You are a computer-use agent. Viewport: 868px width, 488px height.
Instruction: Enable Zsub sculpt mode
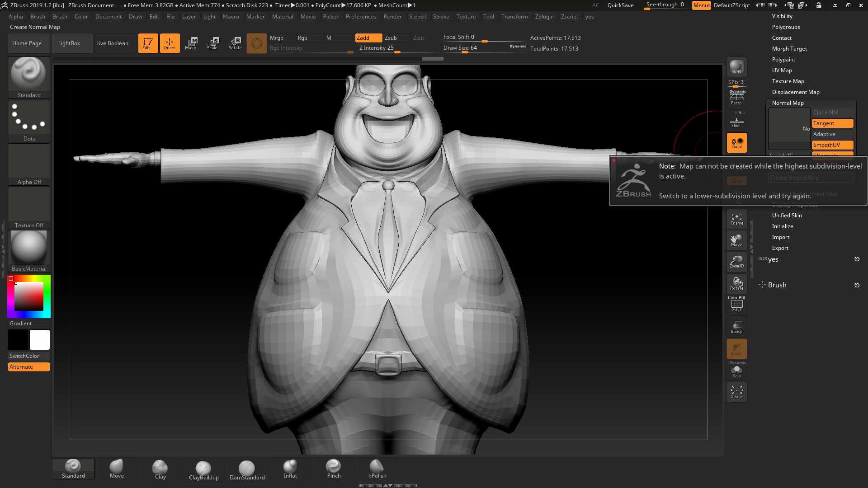pos(396,38)
